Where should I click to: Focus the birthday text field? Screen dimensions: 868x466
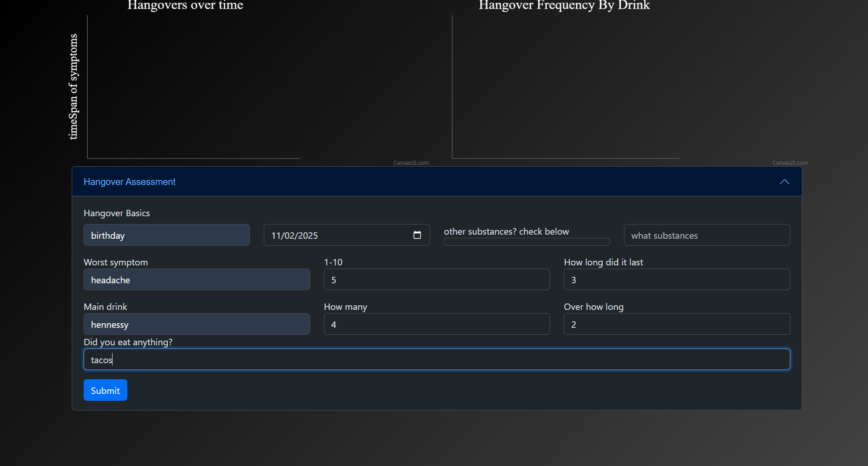click(166, 235)
